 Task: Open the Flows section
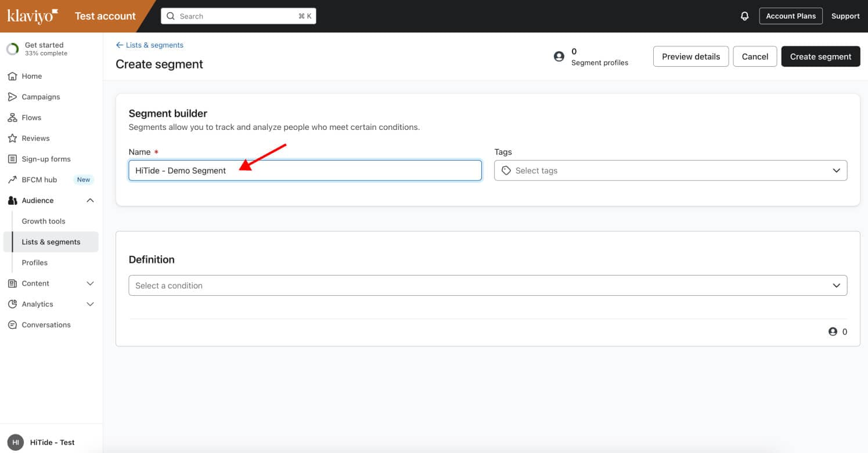[31, 118]
